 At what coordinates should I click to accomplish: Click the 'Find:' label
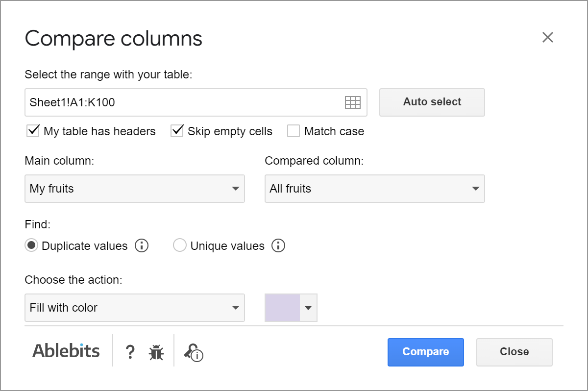point(38,224)
